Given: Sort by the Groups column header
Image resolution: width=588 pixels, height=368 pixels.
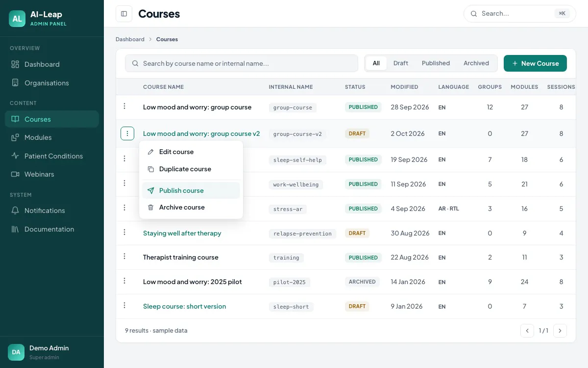Looking at the screenshot, I should tap(490, 87).
